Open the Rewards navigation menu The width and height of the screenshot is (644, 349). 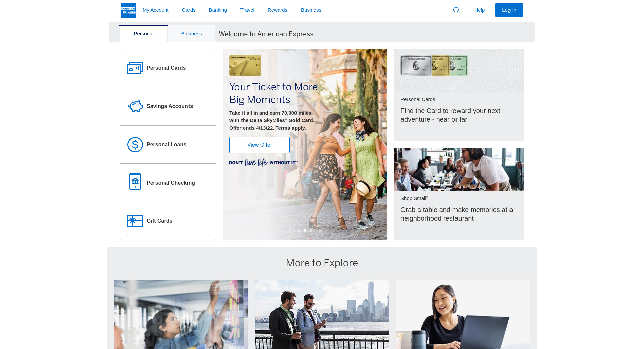(x=277, y=10)
